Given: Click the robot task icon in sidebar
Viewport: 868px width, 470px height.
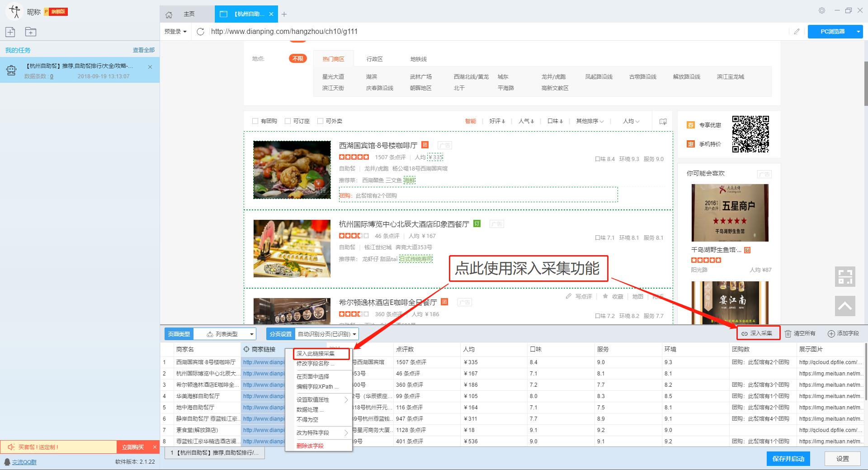Looking at the screenshot, I should click(x=11, y=70).
